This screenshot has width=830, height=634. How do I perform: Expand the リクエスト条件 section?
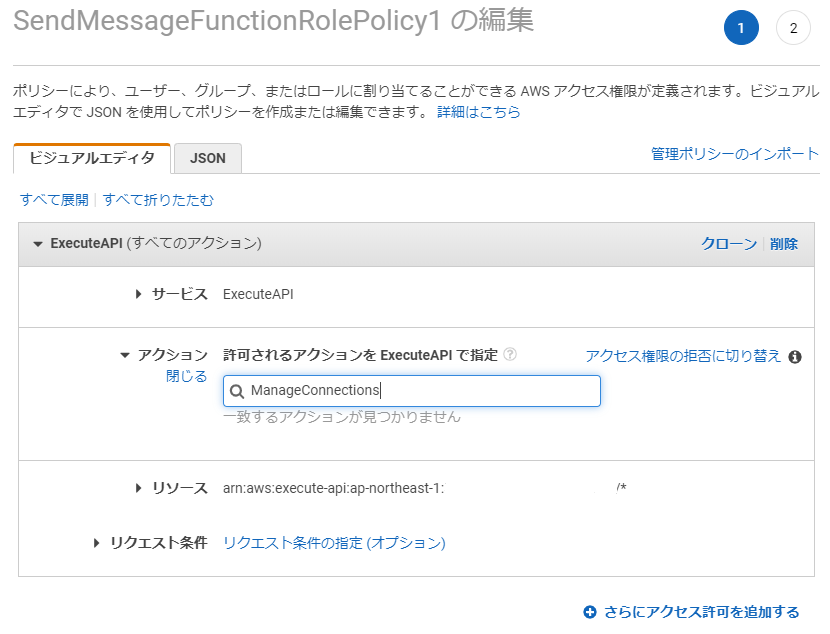click(97, 543)
